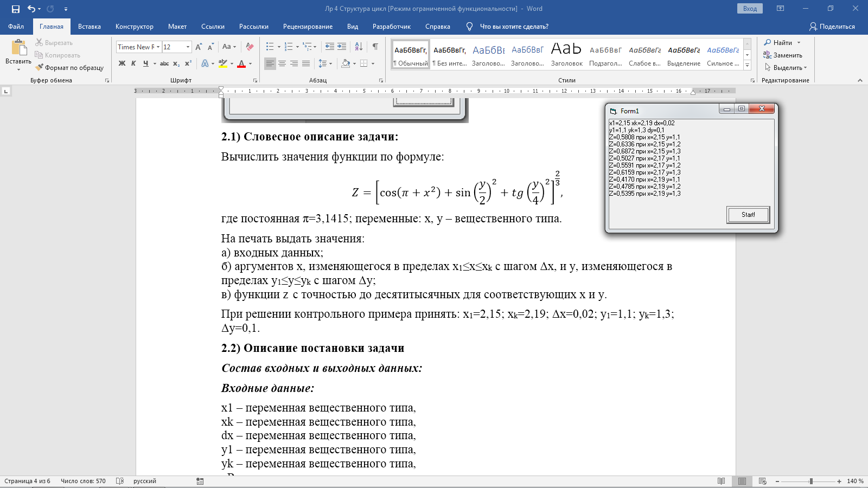
Task: Open Replace (Заменить)
Action: point(783,55)
